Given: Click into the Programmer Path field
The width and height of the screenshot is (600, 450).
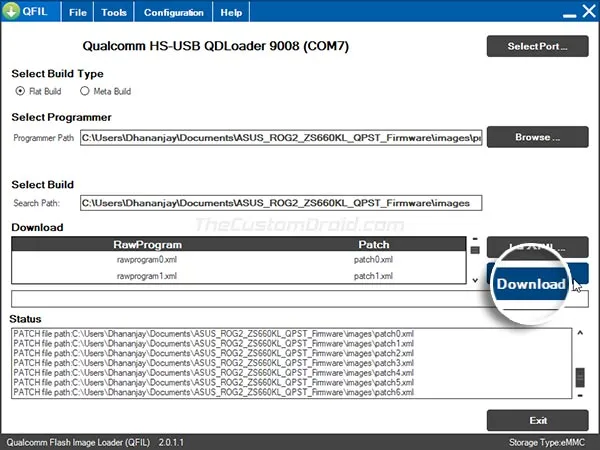Looking at the screenshot, I should 281,138.
